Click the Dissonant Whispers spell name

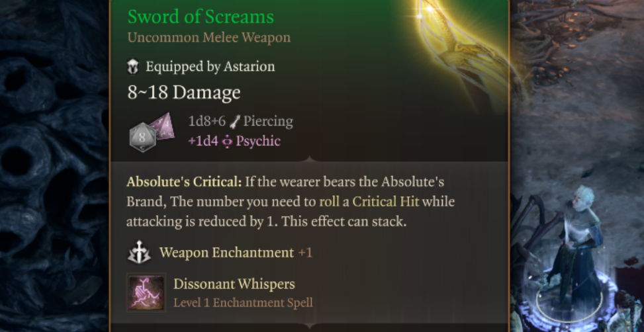click(x=234, y=284)
